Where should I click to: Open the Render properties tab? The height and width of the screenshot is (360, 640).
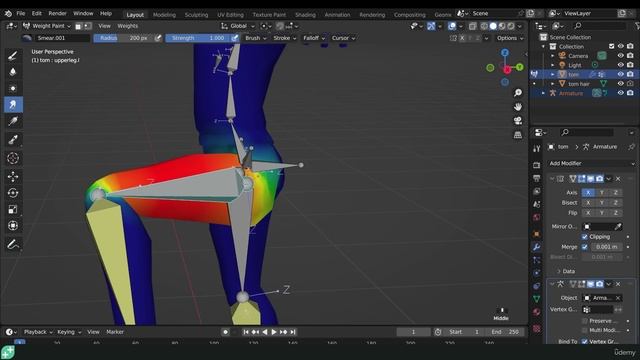(x=537, y=165)
